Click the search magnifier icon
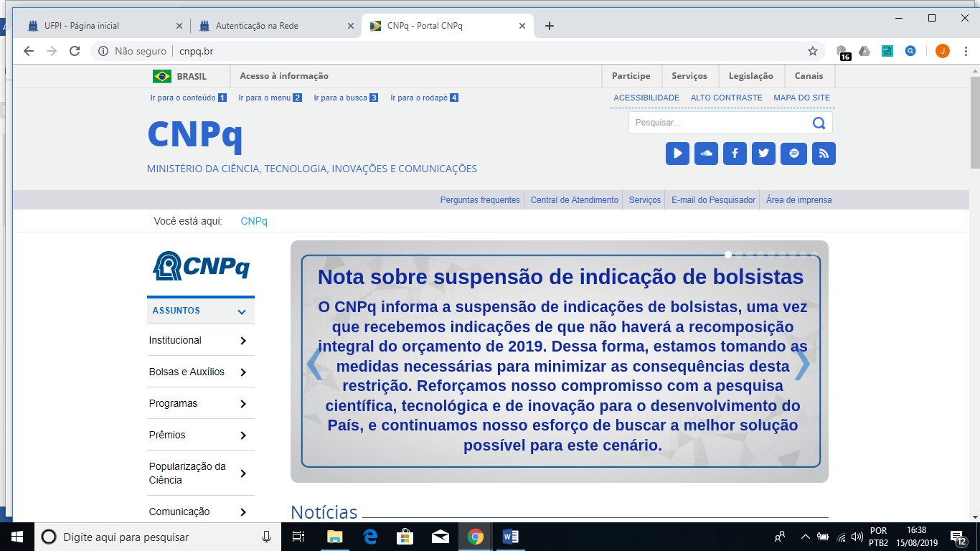 (819, 123)
